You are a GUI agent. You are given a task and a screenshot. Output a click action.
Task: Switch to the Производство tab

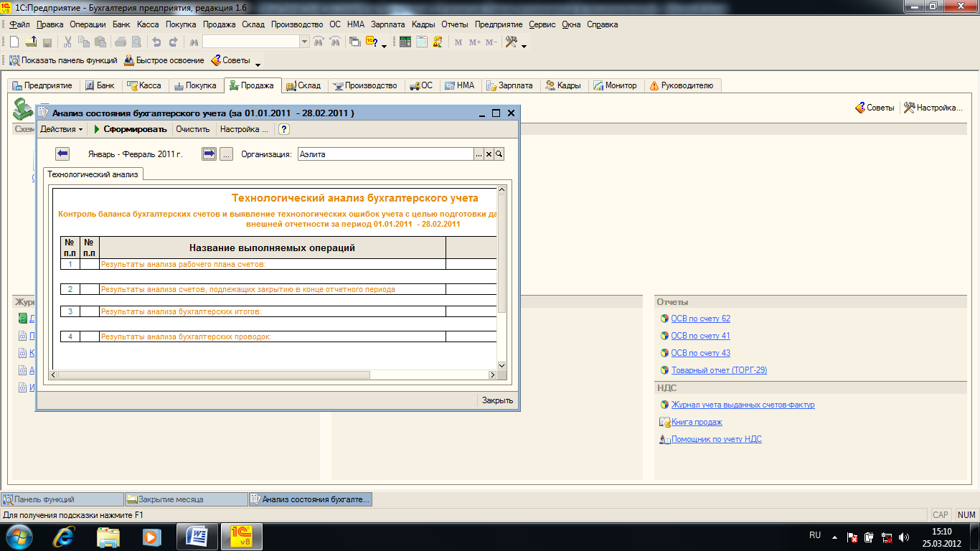365,85
